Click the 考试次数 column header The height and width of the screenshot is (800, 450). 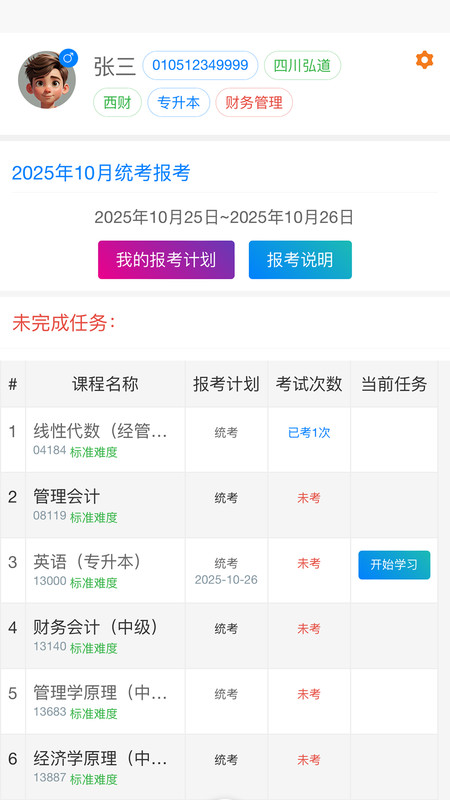tap(309, 384)
